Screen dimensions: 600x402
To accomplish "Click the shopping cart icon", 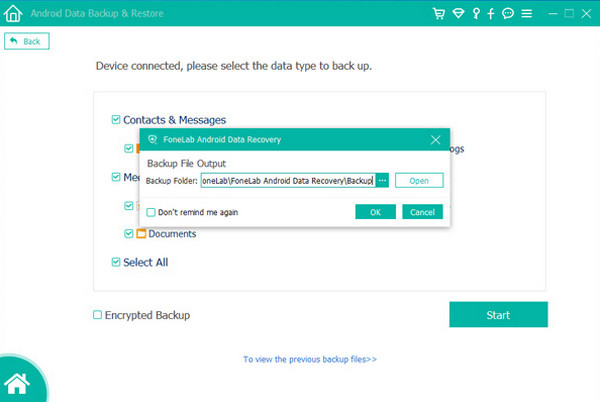I will click(438, 15).
